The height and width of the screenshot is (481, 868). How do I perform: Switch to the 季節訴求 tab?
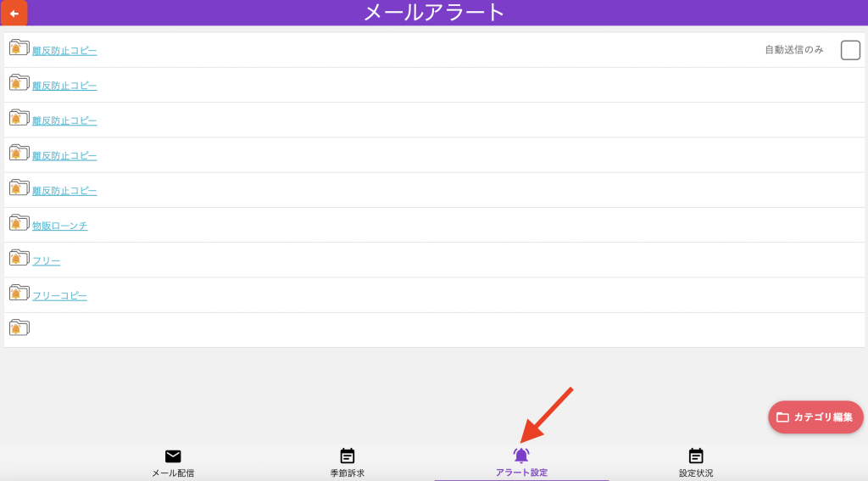(x=348, y=463)
